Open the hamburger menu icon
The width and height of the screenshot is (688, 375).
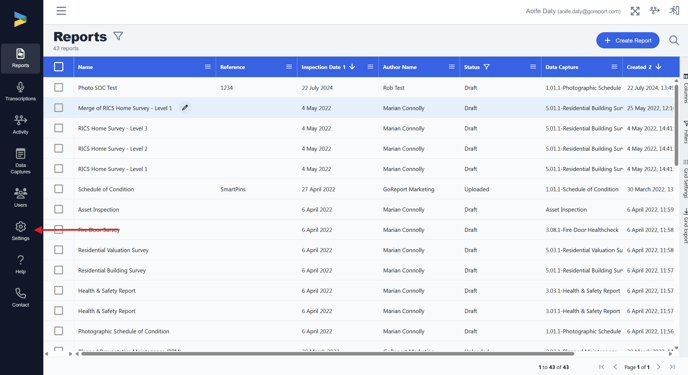click(x=61, y=11)
